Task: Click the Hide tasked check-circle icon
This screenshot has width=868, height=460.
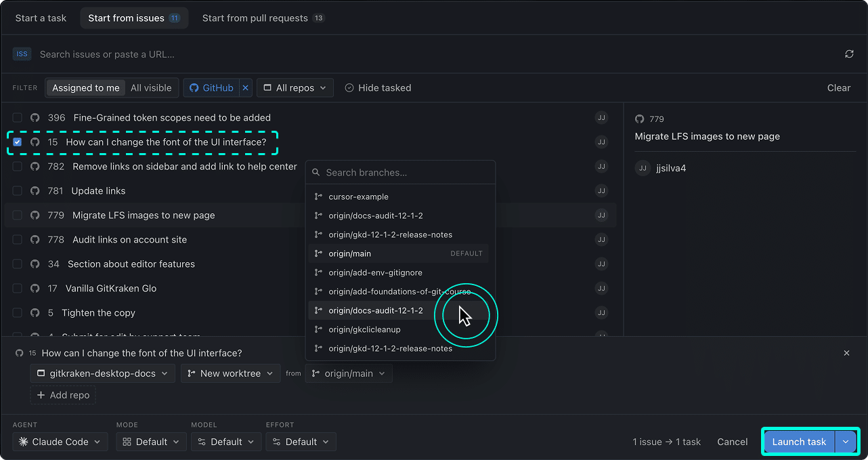Action: [x=349, y=88]
